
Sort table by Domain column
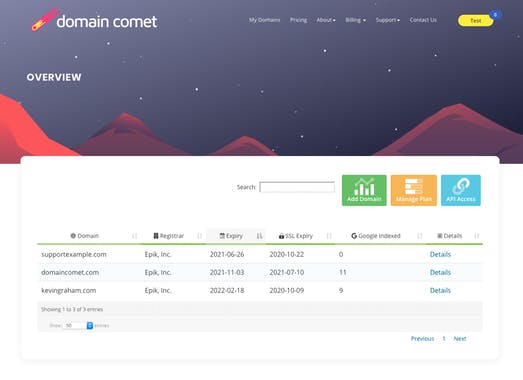pyautogui.click(x=89, y=236)
